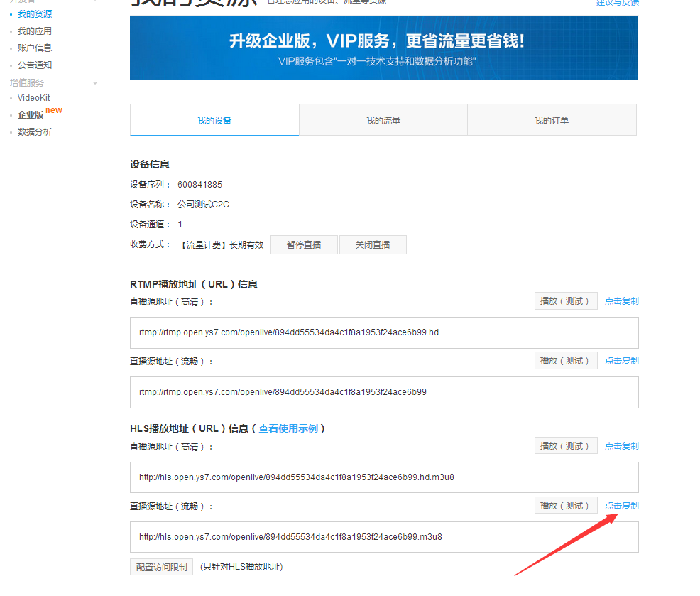The height and width of the screenshot is (596, 700).
Task: Play test stream for RTMP 高清 address
Action: 567,300
